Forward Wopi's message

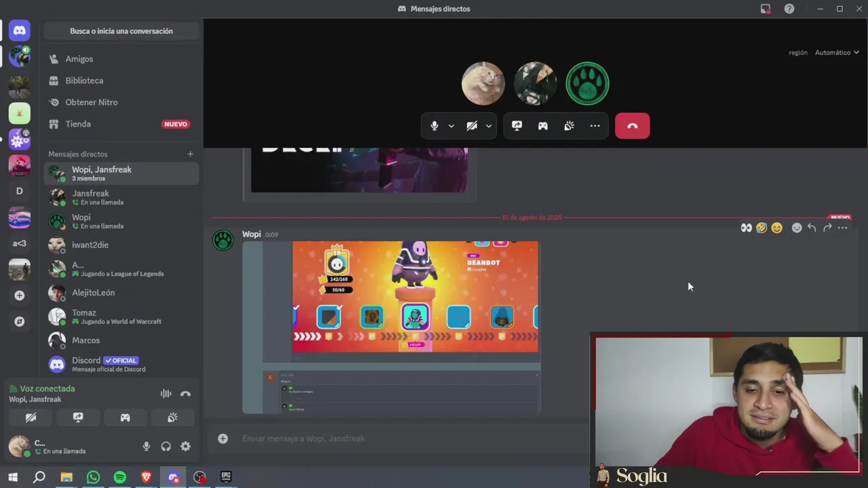(x=827, y=228)
